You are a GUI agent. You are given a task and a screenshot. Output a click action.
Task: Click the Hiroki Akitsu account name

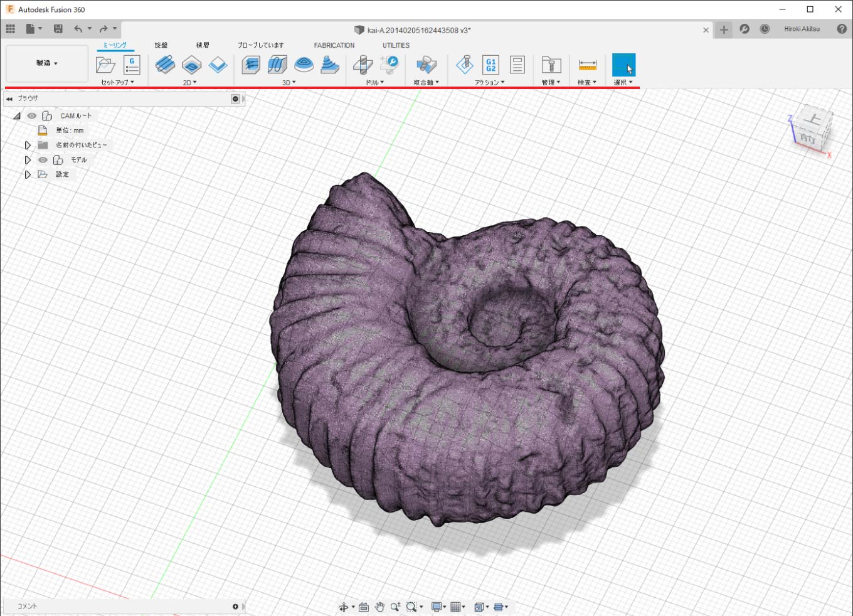[x=802, y=29]
